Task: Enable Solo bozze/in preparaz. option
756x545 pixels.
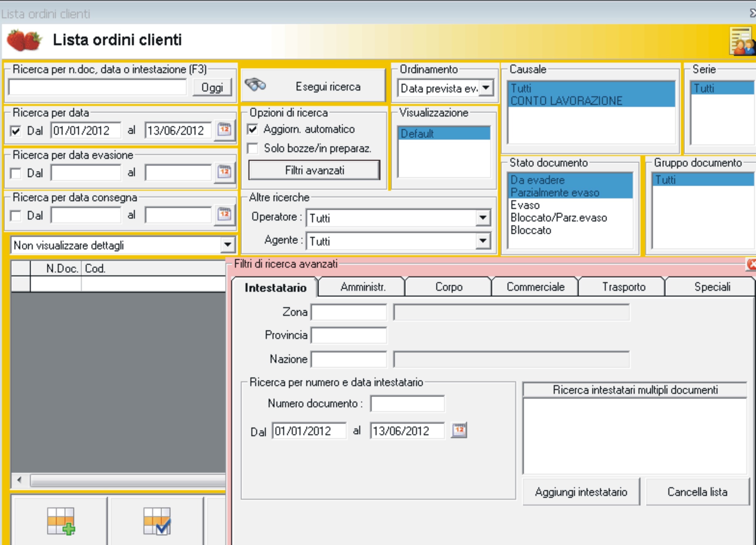Action: pyautogui.click(x=253, y=148)
